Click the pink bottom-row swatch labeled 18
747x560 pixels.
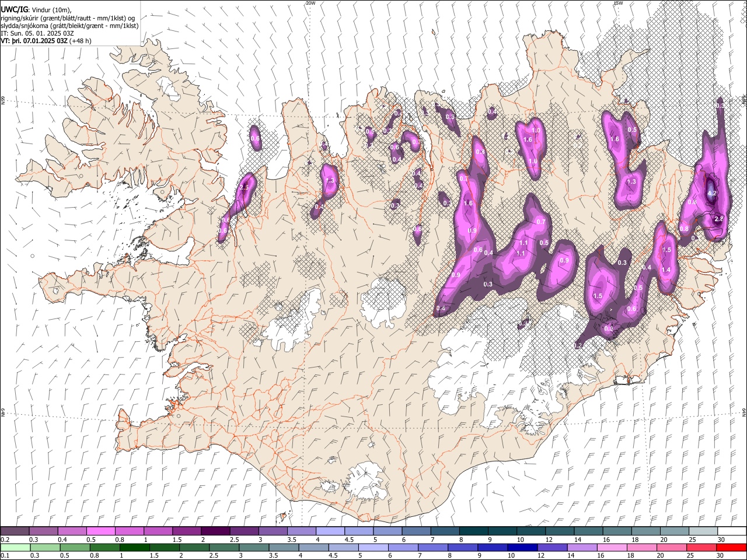pos(641,547)
